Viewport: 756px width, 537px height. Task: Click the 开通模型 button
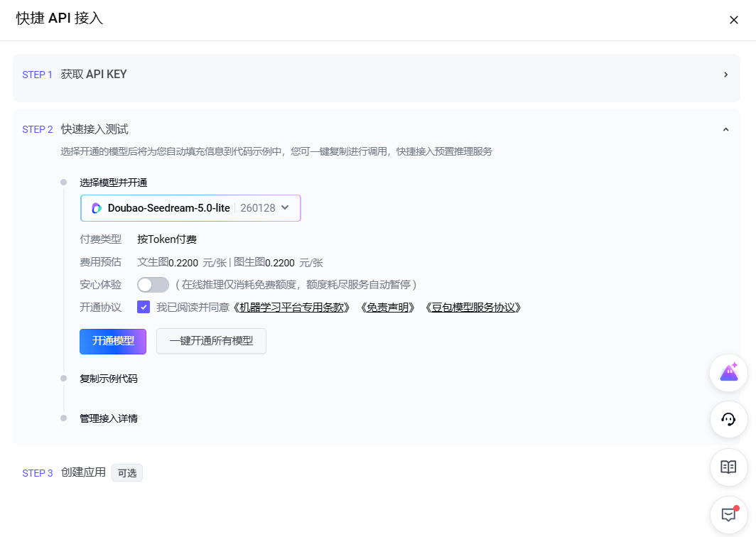click(113, 341)
